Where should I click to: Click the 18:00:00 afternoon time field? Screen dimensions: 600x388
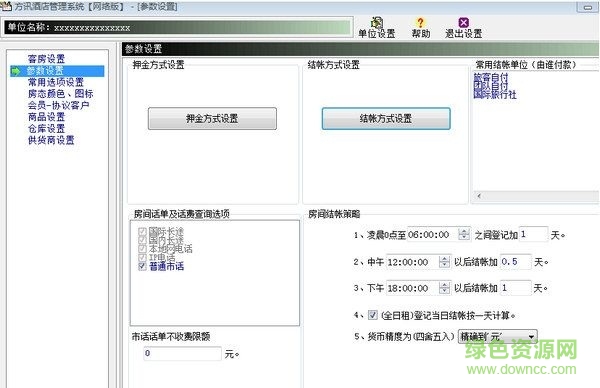(x=412, y=288)
